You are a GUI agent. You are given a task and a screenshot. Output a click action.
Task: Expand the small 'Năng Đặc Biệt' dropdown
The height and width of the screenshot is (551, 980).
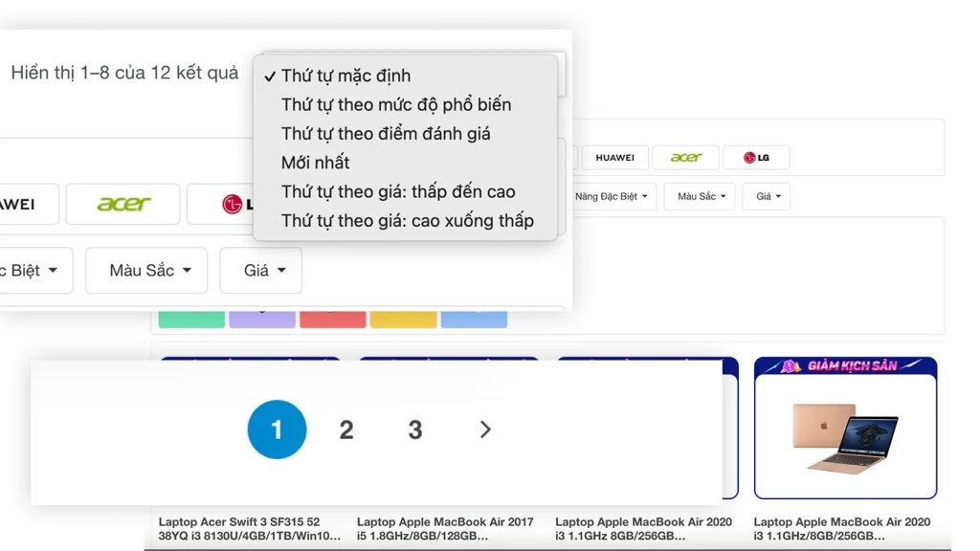click(x=611, y=197)
